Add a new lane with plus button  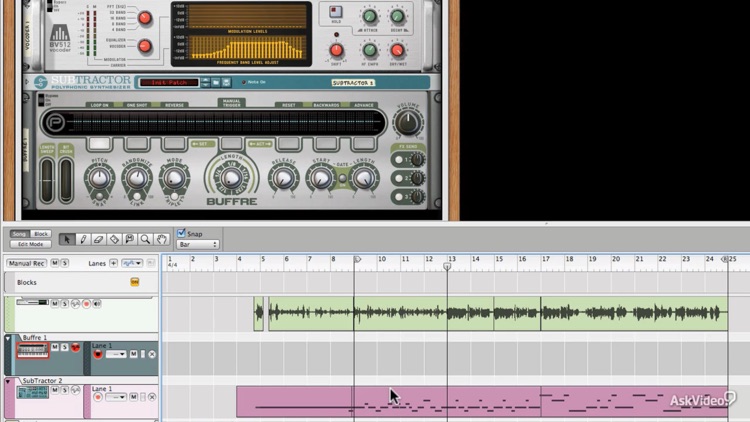coord(113,263)
